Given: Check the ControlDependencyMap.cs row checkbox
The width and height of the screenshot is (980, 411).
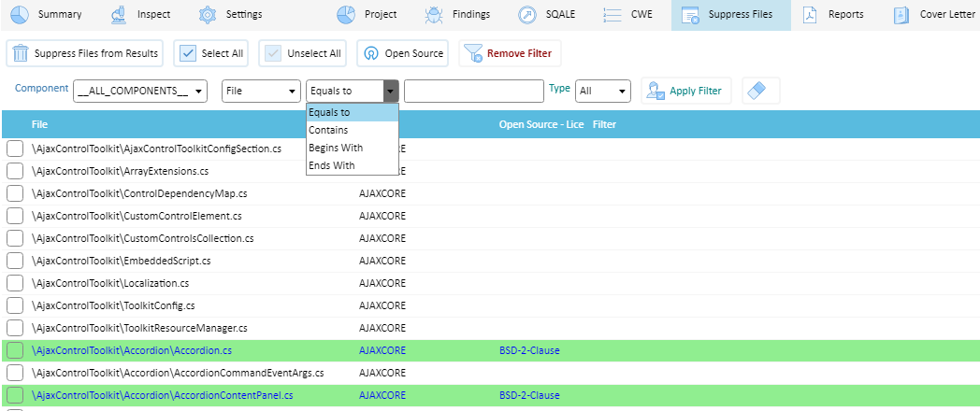Looking at the screenshot, I should [15, 193].
